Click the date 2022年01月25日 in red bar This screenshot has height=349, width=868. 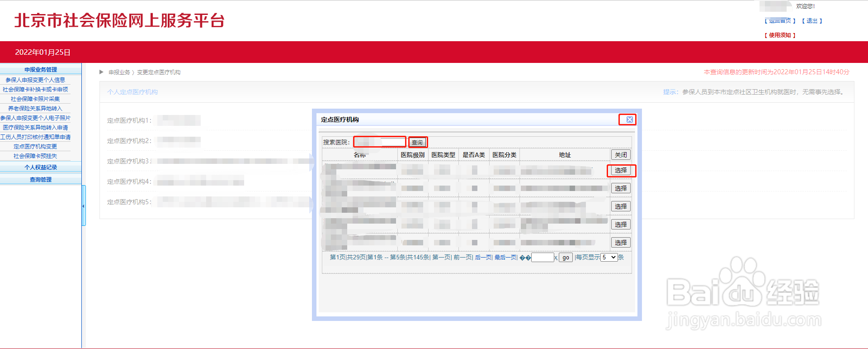(43, 52)
